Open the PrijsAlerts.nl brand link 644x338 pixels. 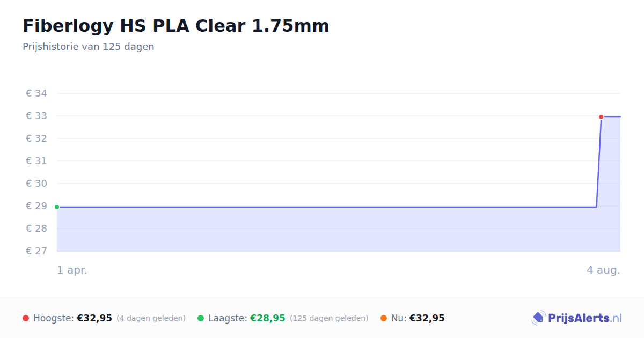click(577, 318)
